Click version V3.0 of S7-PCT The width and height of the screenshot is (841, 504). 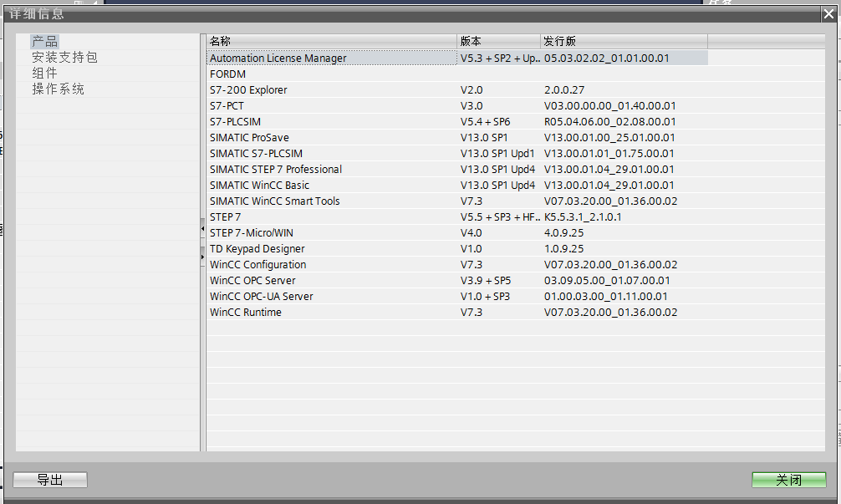471,105
